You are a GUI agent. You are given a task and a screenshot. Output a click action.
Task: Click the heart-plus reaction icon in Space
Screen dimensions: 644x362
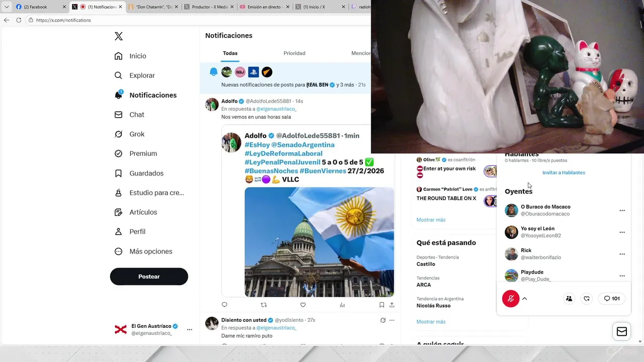(x=587, y=299)
